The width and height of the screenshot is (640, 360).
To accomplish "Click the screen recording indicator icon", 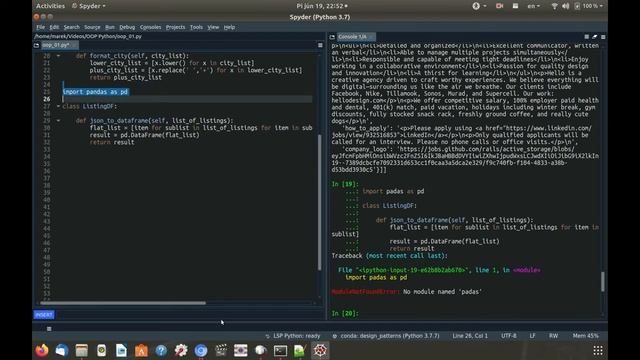I will point(499,6).
